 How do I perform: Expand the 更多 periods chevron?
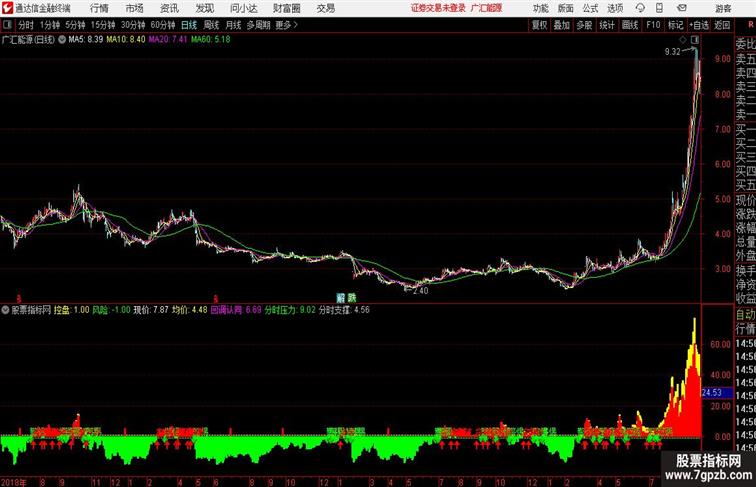click(x=286, y=25)
